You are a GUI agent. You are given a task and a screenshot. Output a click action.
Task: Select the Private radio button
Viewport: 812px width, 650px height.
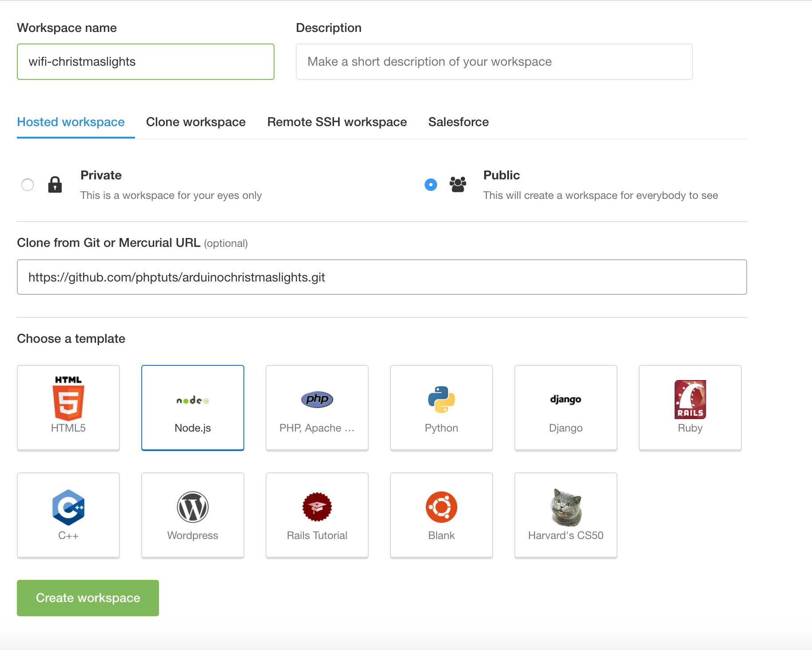[28, 184]
